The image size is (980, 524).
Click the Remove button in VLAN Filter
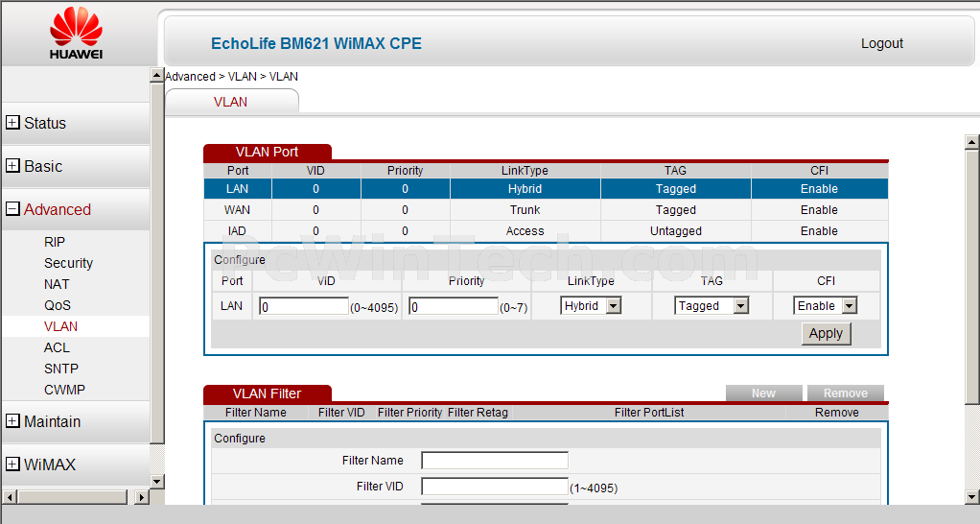click(846, 393)
